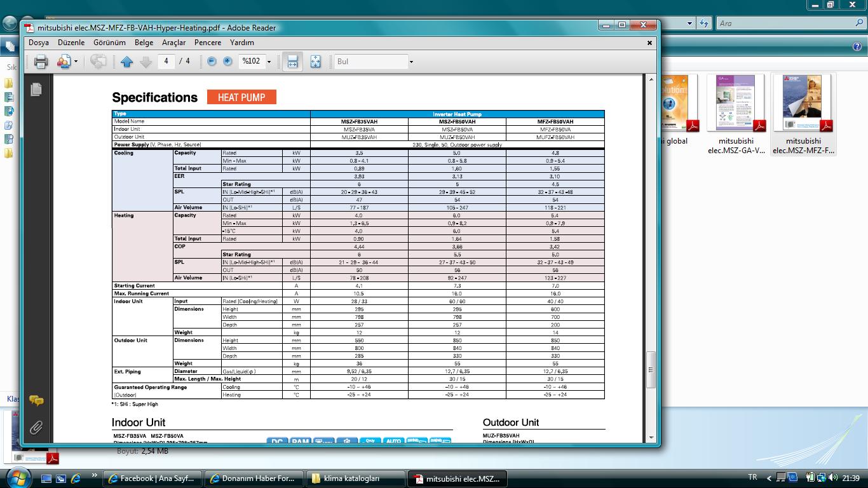The height and width of the screenshot is (488, 868).
Task: Open the Bul search options dropdown
Action: pyautogui.click(x=411, y=62)
